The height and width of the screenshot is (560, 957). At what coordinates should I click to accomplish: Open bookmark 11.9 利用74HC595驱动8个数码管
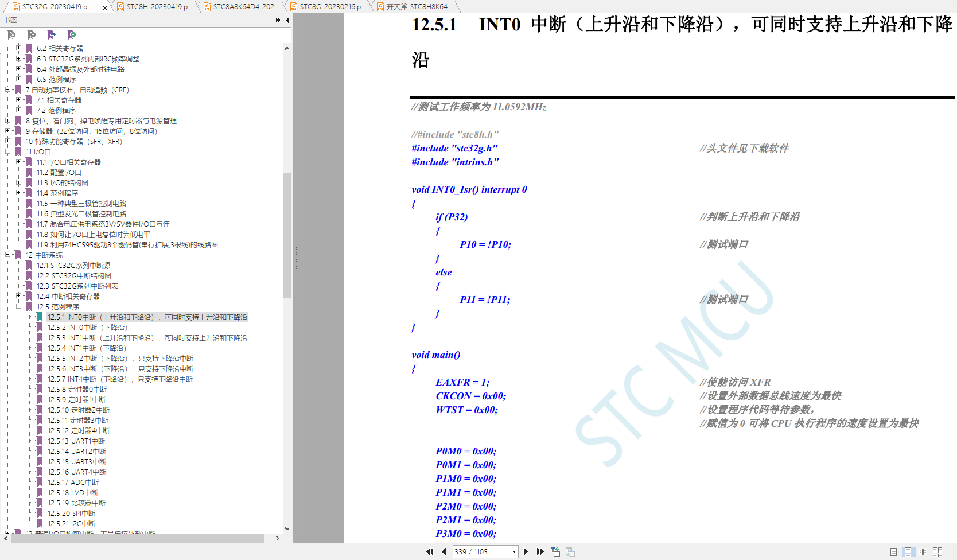[x=127, y=244]
